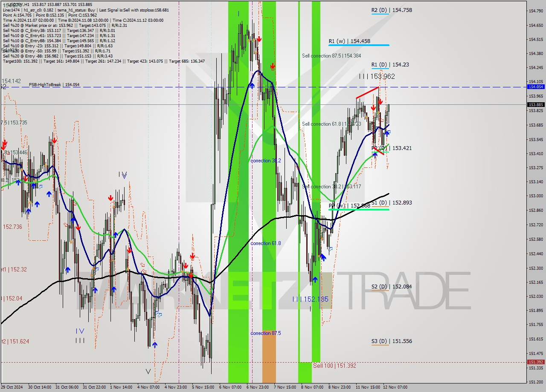Click the 30 Oct 14:00 time label
Image resolution: width=546 pixels, height=392 pixels.
point(39,387)
